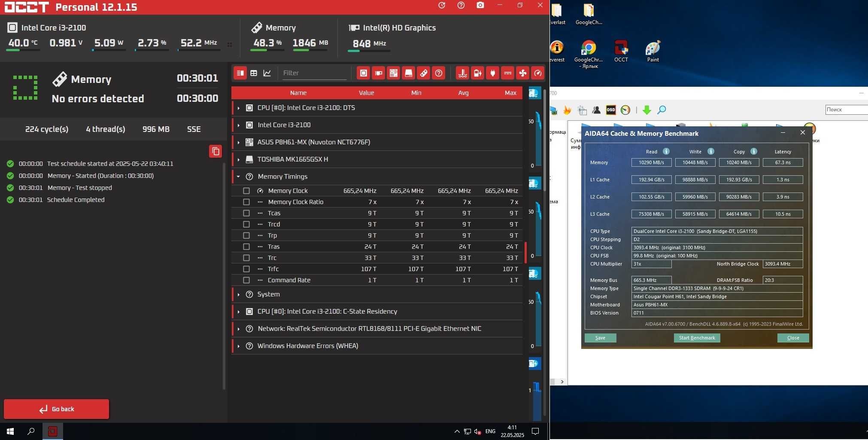Open the Windows Start menu
868x440 pixels.
10,431
